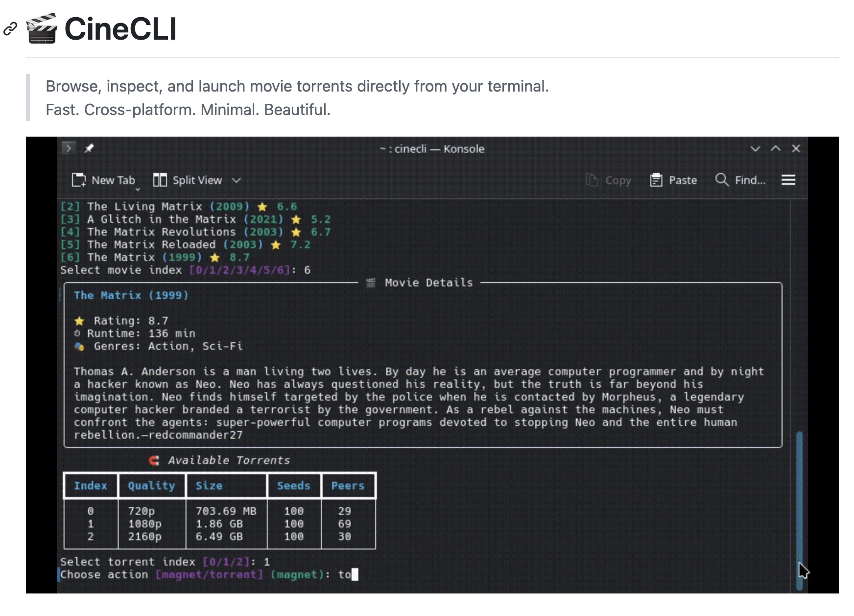Click the "Select movie index" prompt line
Viewport: 854px width, 616px height.
[186, 270]
